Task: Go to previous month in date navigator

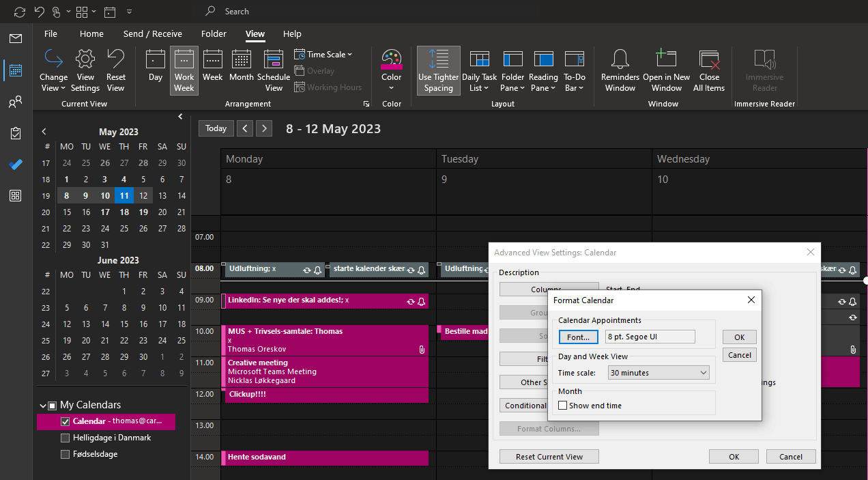Action: point(44,132)
